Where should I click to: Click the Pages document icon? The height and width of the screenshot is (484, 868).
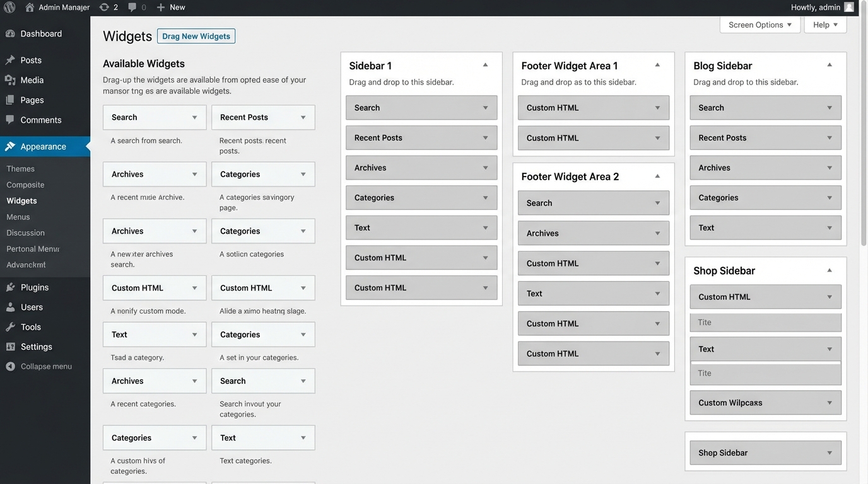[11, 100]
